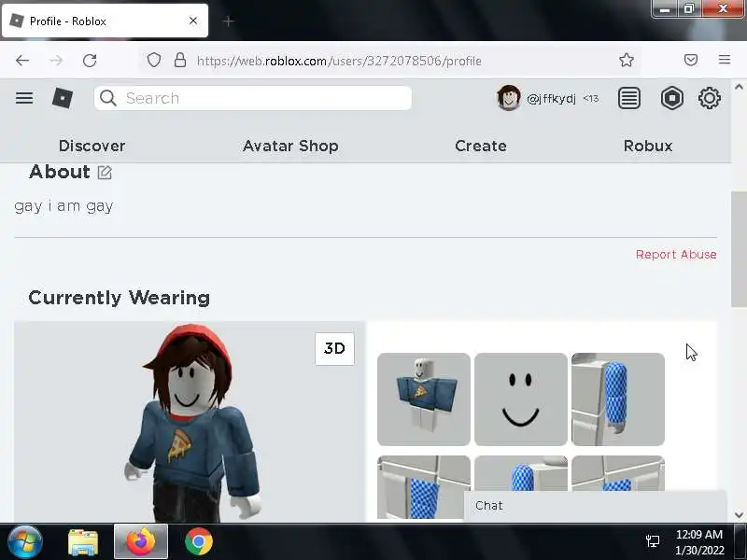
Task: Click the Currently Wearing heading
Action: tap(120, 298)
